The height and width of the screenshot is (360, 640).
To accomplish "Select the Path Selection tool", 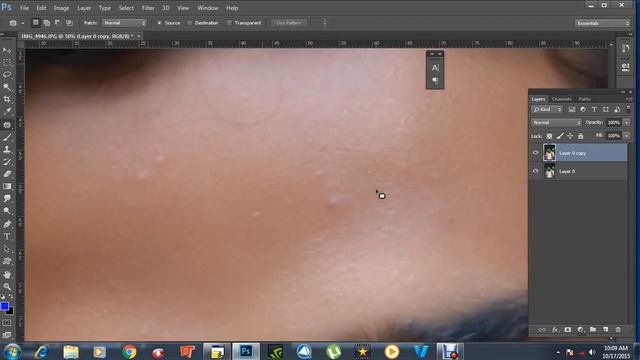I will point(7,249).
